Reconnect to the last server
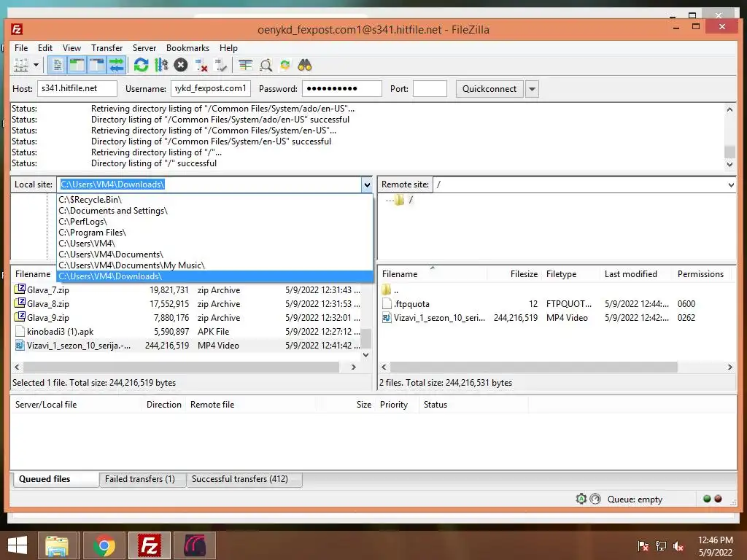 [x=220, y=65]
